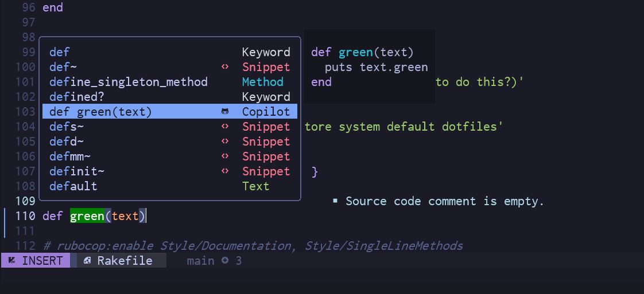The height and width of the screenshot is (294, 644).
Task: Click the Rakefile file icon in statusline
Action: pyautogui.click(x=87, y=261)
